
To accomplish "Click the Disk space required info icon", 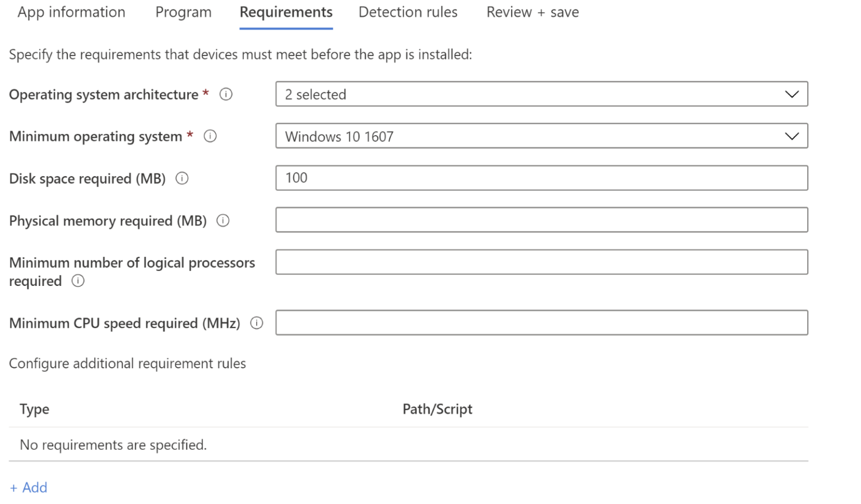I will 182,178.
